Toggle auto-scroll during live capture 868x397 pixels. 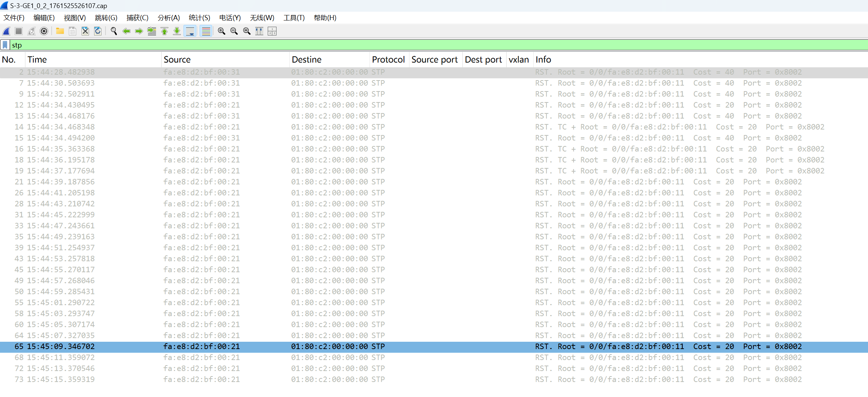point(190,31)
